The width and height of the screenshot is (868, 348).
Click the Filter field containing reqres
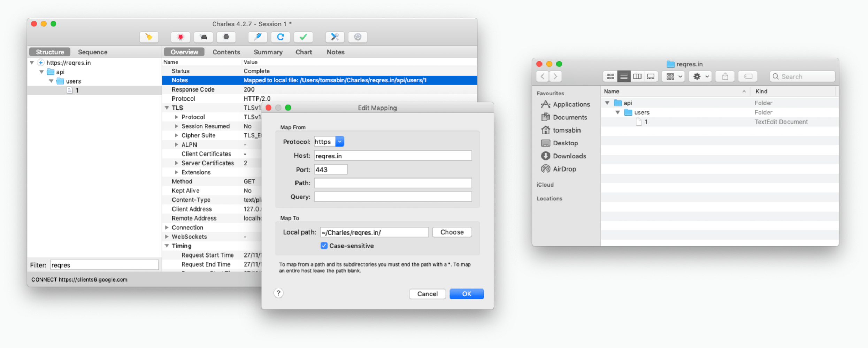[104, 265]
